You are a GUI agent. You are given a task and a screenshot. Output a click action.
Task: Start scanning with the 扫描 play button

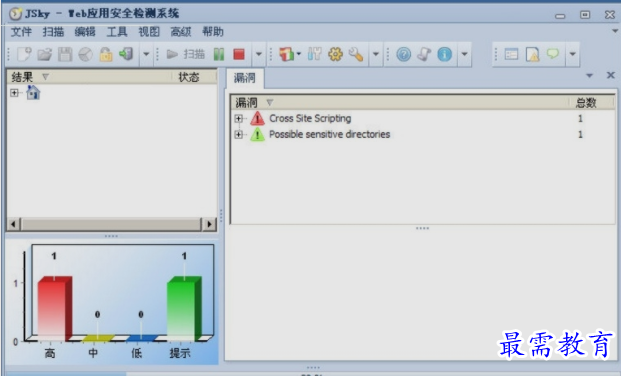(185, 54)
